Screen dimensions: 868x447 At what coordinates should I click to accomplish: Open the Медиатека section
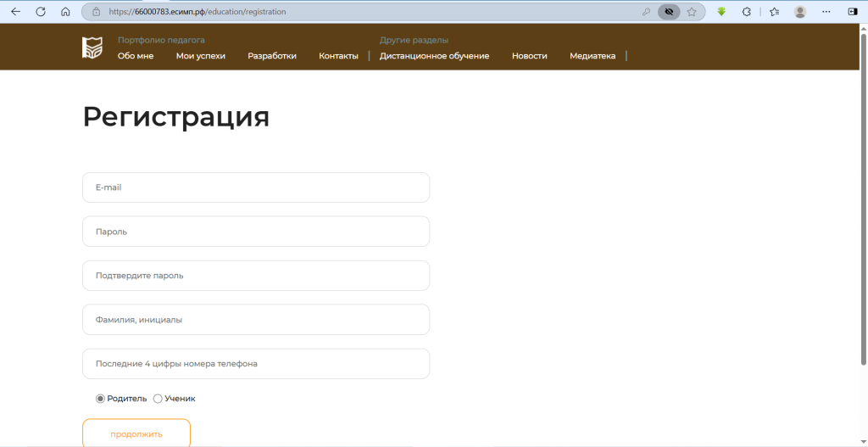593,56
